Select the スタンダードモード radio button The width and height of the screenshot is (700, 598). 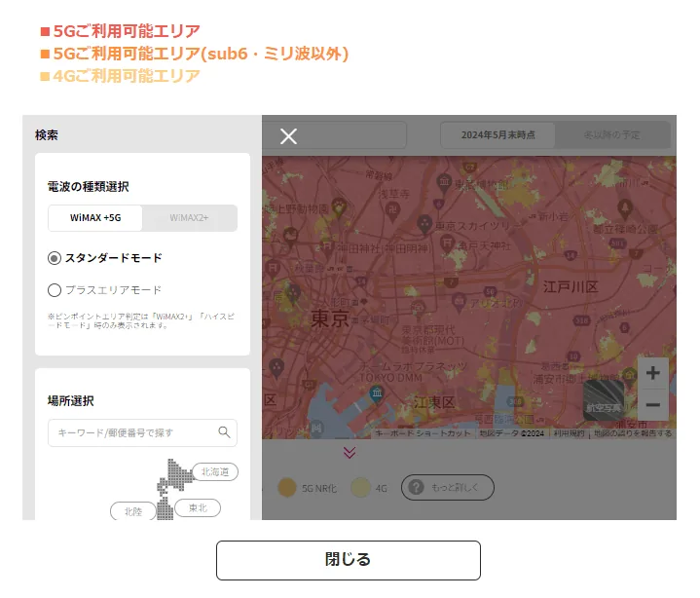click(55, 258)
